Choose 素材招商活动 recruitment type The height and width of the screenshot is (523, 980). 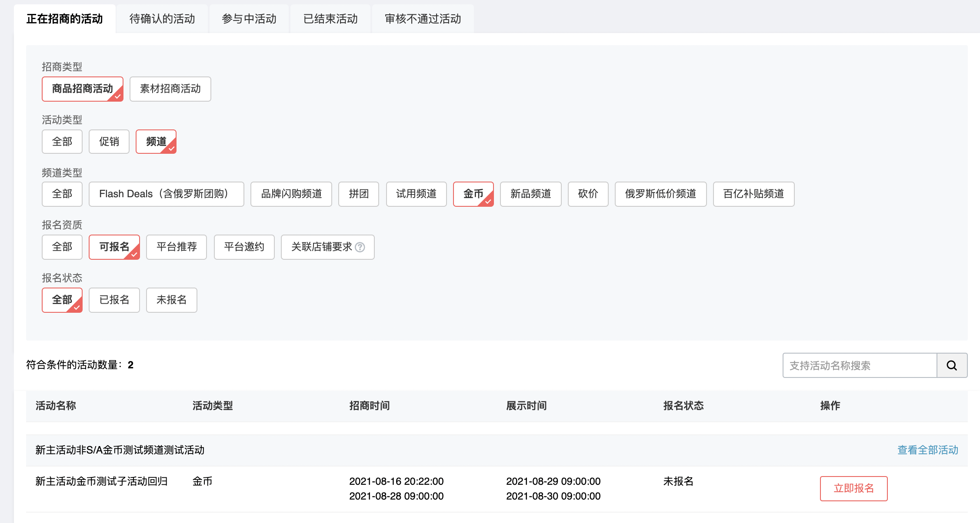pyautogui.click(x=170, y=89)
